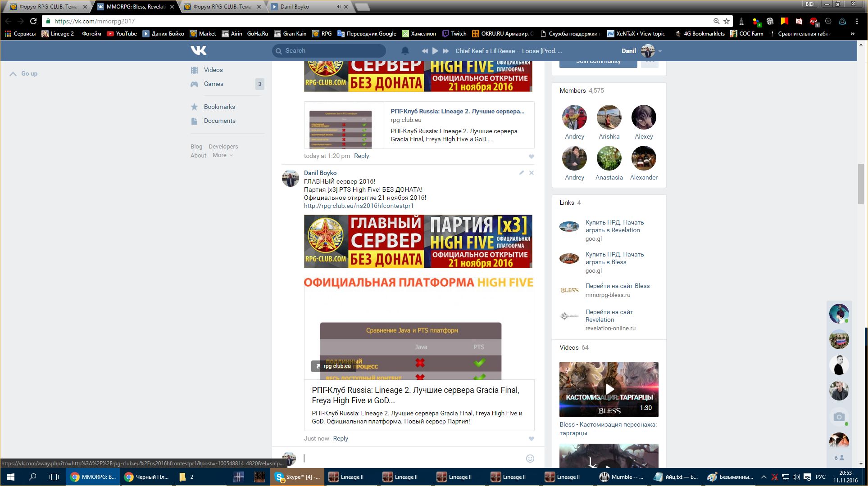Image resolution: width=868 pixels, height=486 pixels.
Task: Reload the page with the refresh button
Action: [33, 21]
